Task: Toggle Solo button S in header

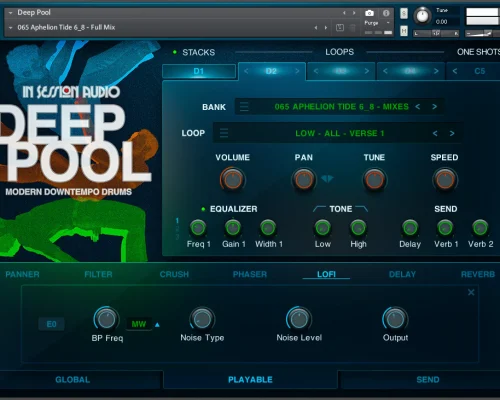Action: [404, 13]
